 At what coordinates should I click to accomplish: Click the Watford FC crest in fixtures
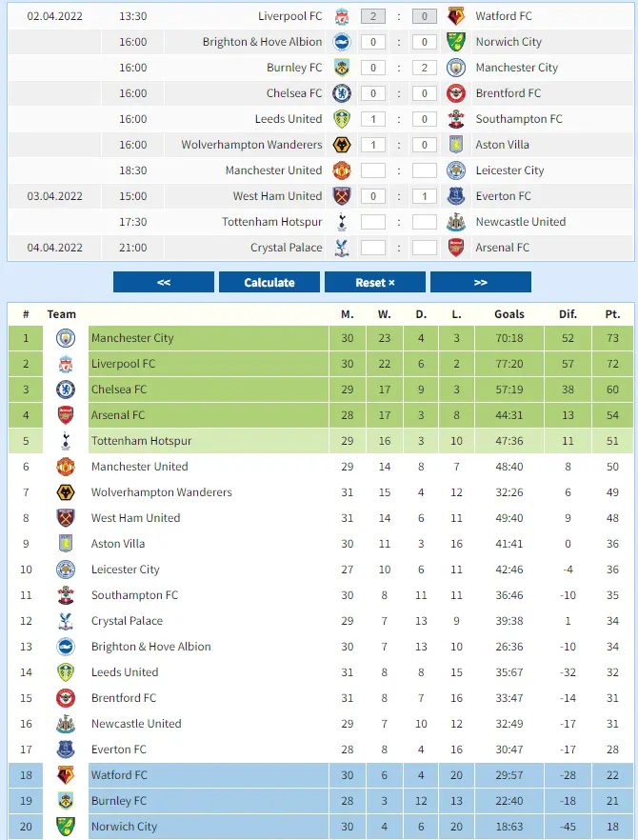click(x=456, y=16)
